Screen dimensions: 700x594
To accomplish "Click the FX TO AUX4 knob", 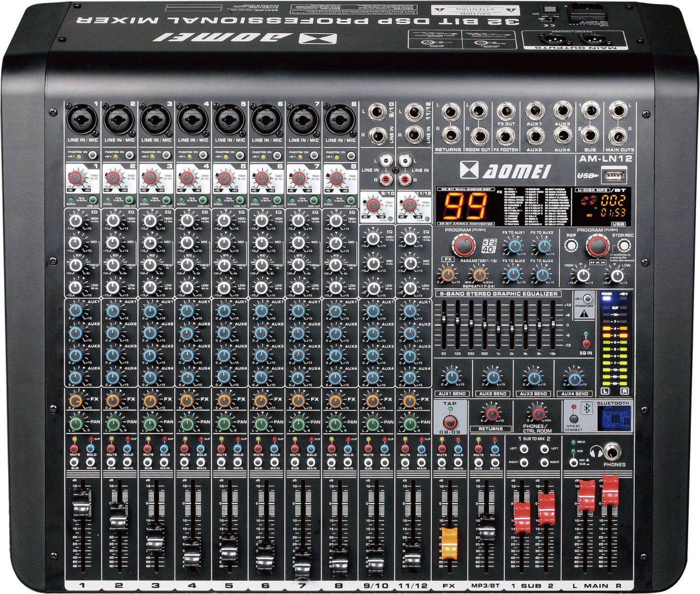I will [542, 274].
